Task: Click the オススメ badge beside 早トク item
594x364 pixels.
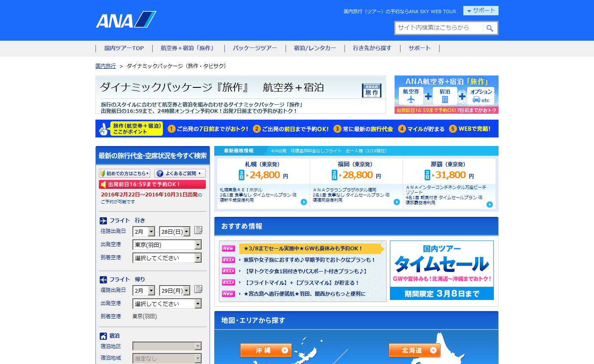Action: coord(228,271)
